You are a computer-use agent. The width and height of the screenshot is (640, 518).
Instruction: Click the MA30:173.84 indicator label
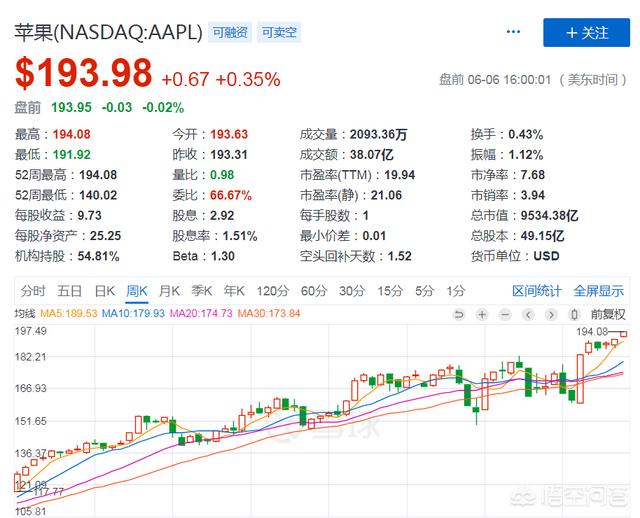[x=269, y=313]
